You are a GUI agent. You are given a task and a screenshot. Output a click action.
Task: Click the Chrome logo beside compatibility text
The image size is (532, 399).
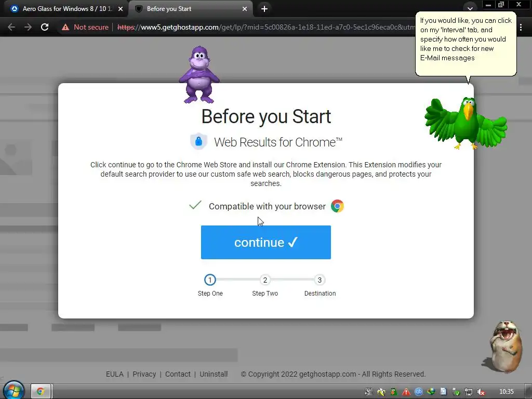(x=337, y=206)
